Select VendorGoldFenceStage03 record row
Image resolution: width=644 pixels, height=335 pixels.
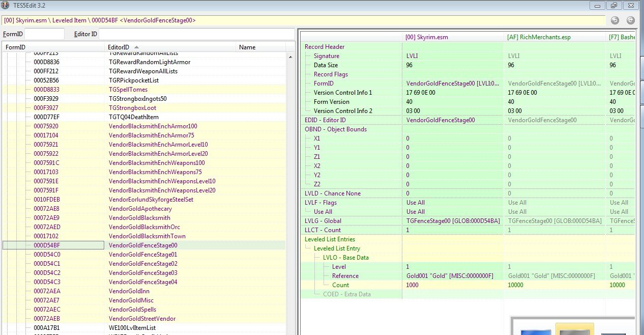144,272
